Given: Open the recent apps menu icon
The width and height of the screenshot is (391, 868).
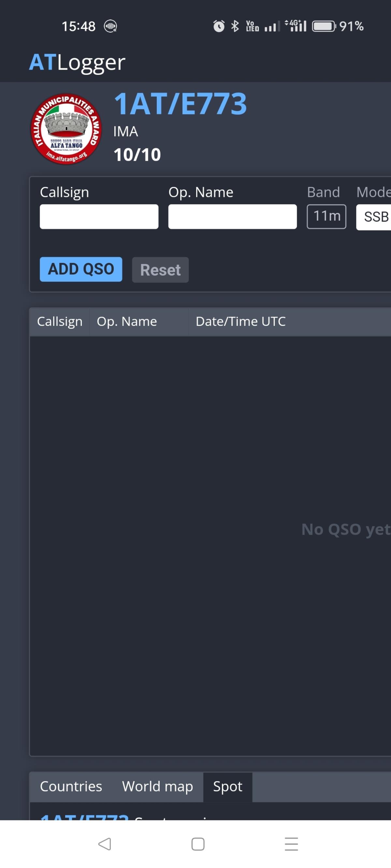Looking at the screenshot, I should tap(291, 844).
